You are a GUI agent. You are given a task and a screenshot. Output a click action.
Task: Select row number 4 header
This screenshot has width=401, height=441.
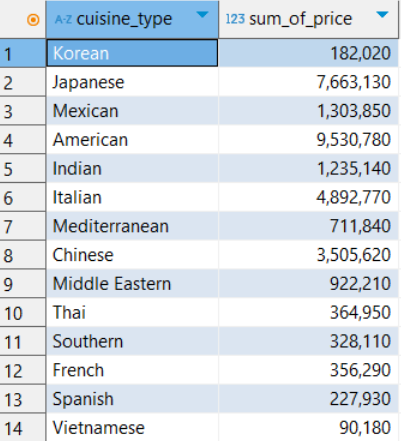(23, 140)
